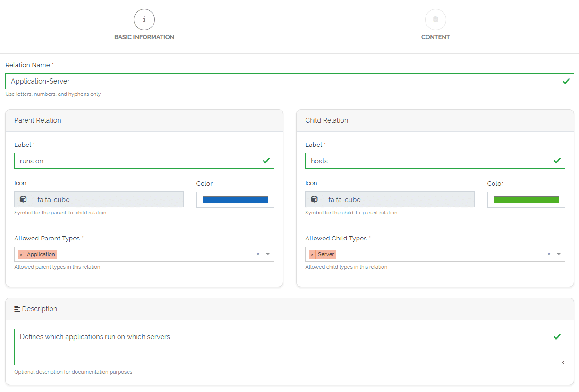This screenshot has width=579, height=392.
Task: Focus the parent Label field 'runs on'
Action: coord(137,161)
